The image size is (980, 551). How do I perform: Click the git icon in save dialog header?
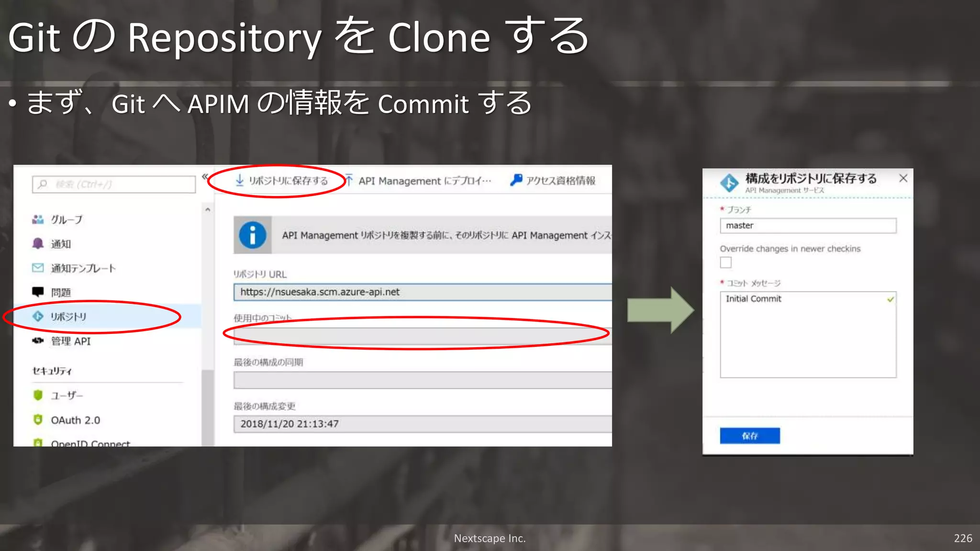click(x=729, y=183)
